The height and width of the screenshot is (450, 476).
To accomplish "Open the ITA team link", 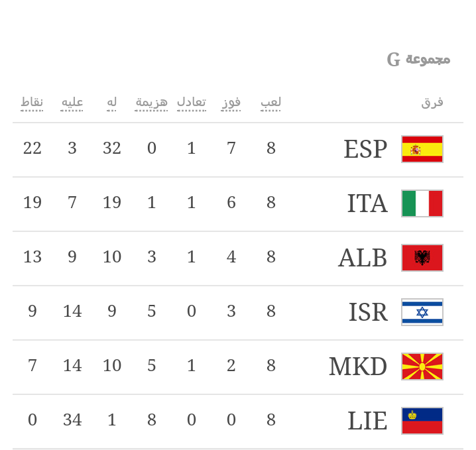I will tap(367, 203).
